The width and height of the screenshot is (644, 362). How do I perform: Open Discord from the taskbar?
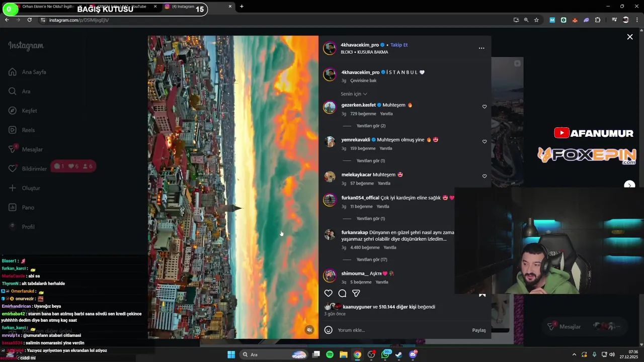click(x=413, y=354)
